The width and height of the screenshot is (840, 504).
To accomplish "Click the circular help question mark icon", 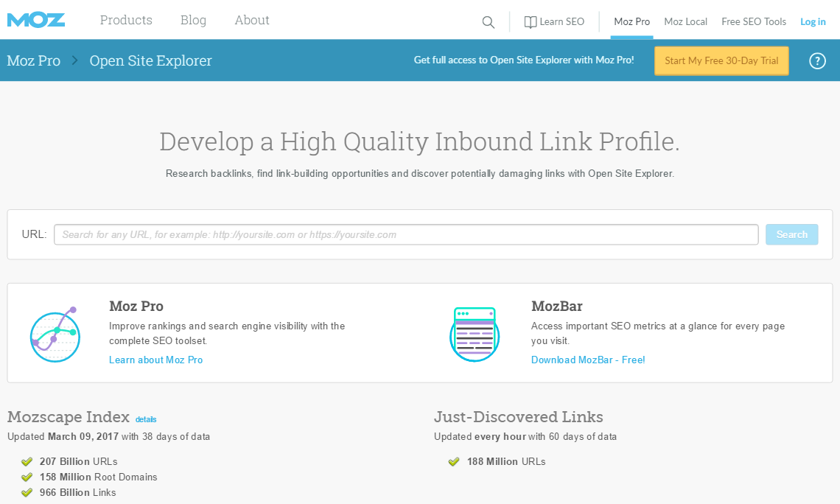I will (x=816, y=60).
